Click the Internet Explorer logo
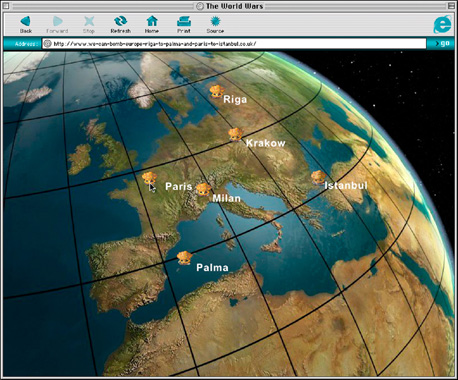 tap(442, 24)
